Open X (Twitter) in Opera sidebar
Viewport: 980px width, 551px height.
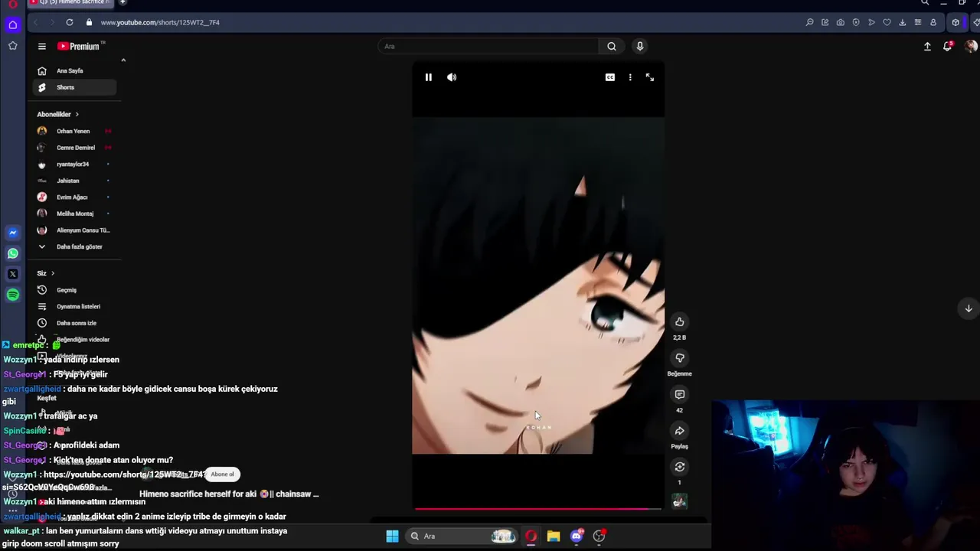(13, 274)
